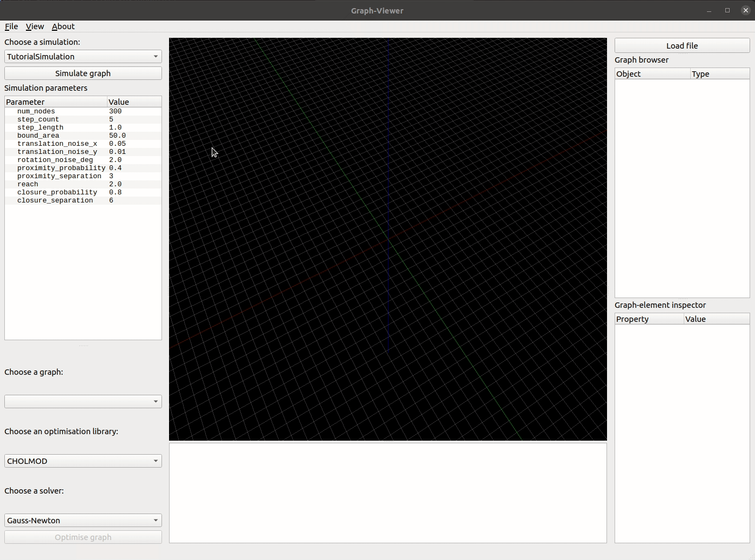The image size is (755, 560).
Task: Select the proximity_probability value 0.4
Action: pyautogui.click(x=115, y=168)
